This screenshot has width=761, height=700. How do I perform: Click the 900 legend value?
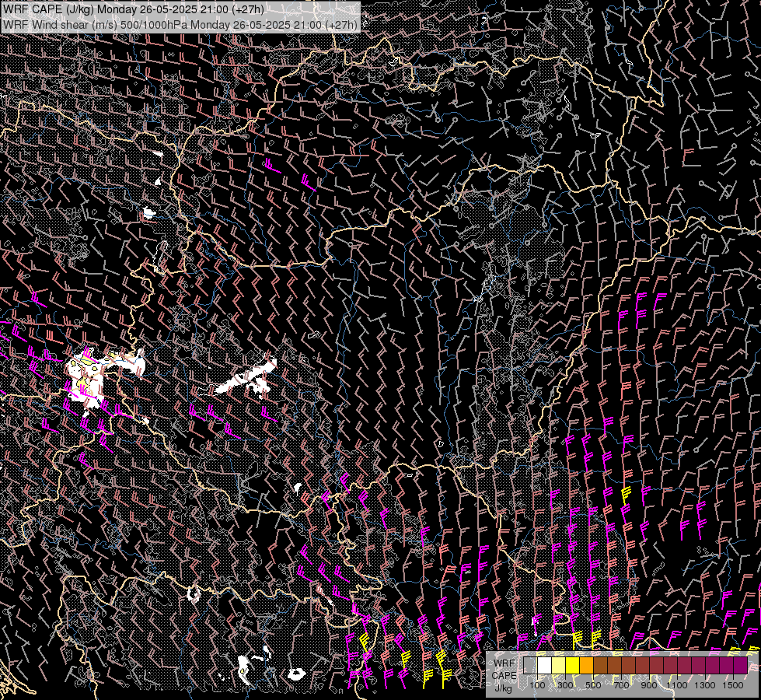point(649,685)
